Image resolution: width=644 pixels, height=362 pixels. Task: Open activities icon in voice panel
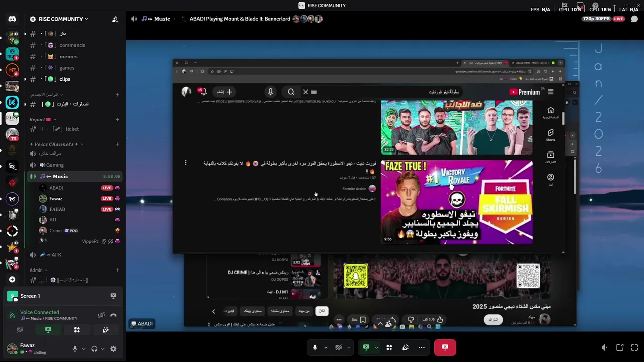[77, 330]
